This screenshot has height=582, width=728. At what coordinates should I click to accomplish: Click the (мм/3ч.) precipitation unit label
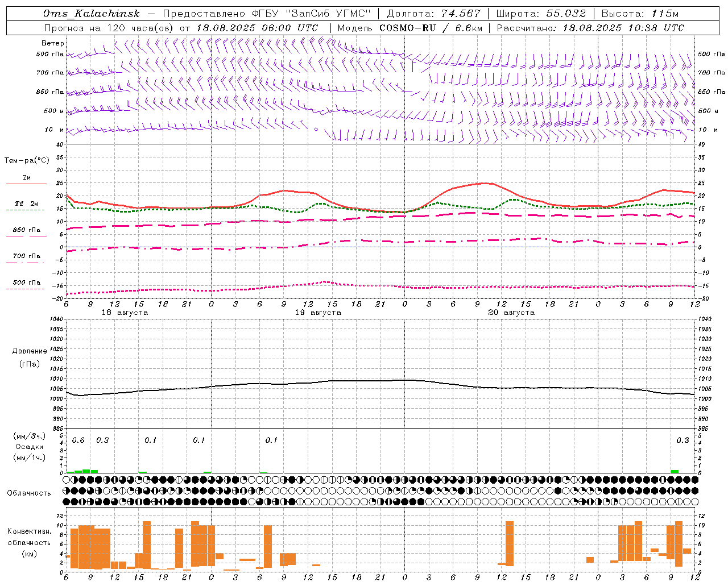30,436
